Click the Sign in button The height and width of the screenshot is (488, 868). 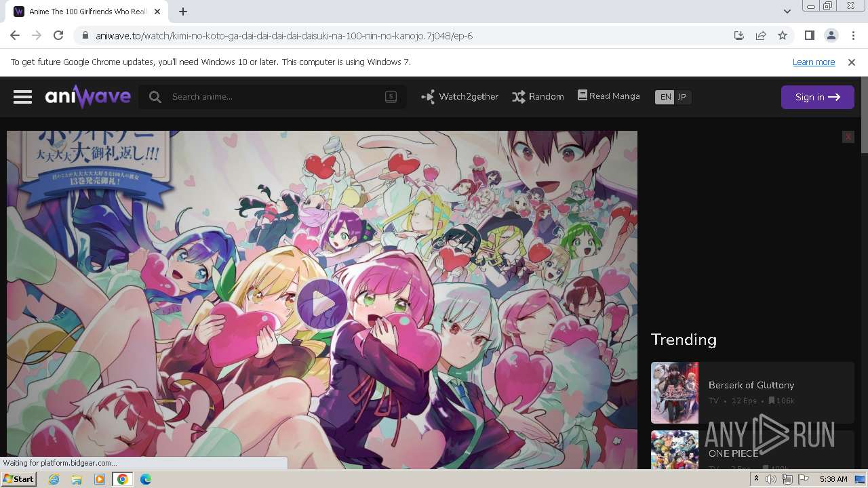pyautogui.click(x=817, y=97)
